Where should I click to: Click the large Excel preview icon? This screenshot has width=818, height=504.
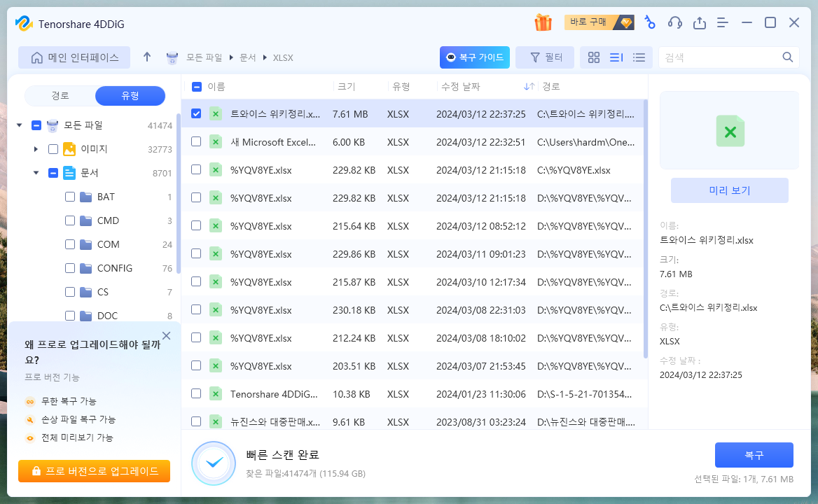pyautogui.click(x=730, y=131)
